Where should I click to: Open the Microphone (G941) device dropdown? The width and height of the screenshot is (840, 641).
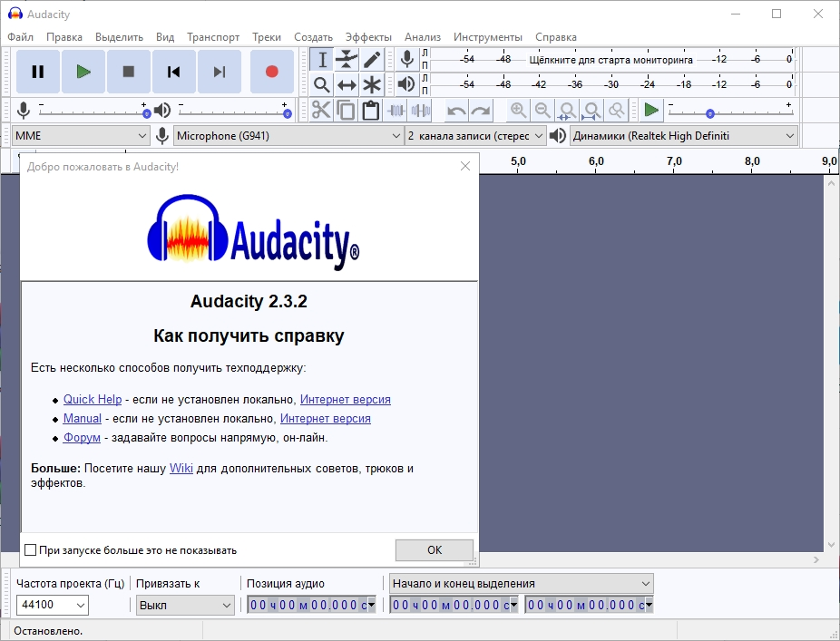click(288, 136)
